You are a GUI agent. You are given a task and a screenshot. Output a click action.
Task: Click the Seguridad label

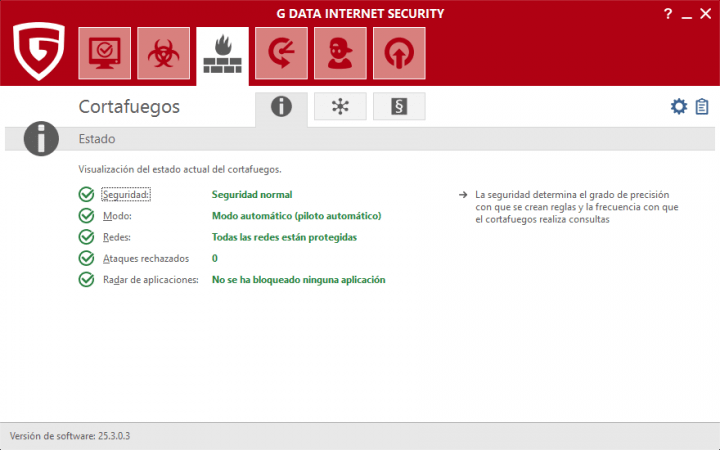click(x=126, y=195)
